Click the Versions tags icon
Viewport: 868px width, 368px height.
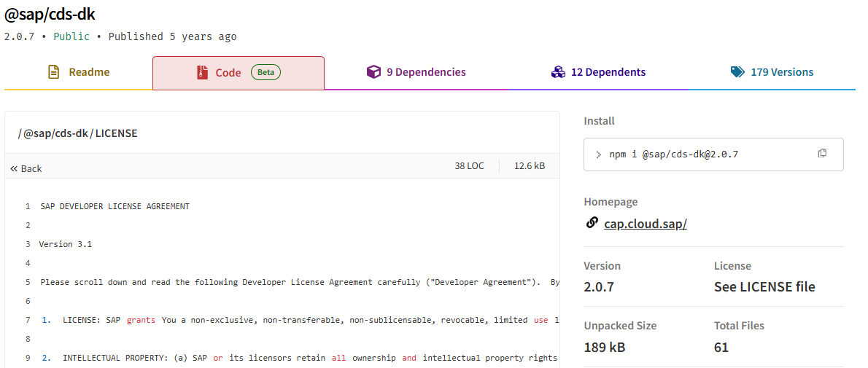pyautogui.click(x=737, y=72)
